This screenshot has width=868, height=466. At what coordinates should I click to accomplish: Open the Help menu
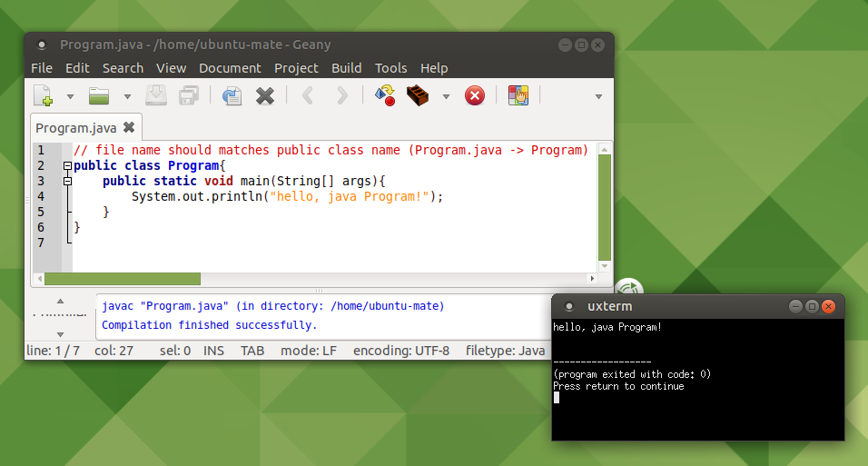(x=434, y=68)
